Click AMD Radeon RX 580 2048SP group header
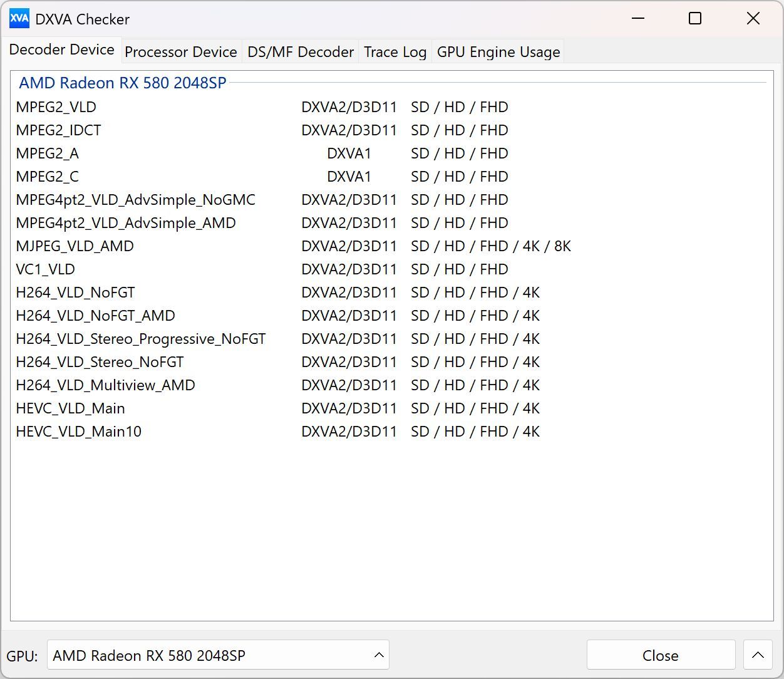 (x=123, y=83)
